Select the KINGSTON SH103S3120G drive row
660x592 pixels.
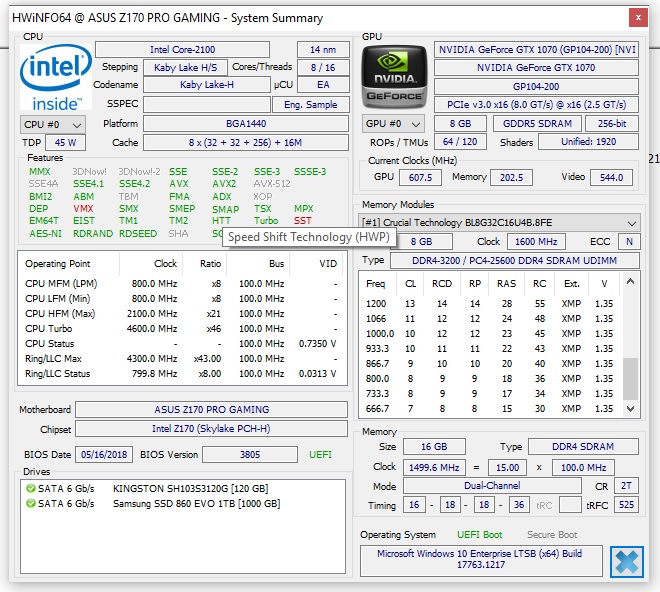[x=183, y=488]
